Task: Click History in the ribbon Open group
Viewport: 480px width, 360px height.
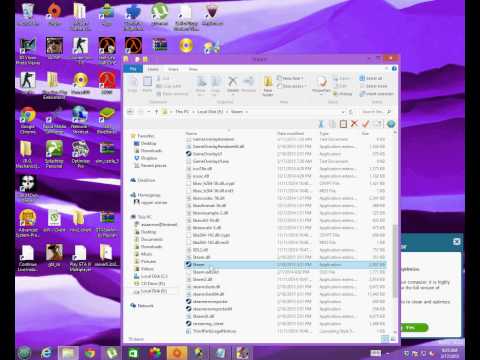Action: click(343, 94)
